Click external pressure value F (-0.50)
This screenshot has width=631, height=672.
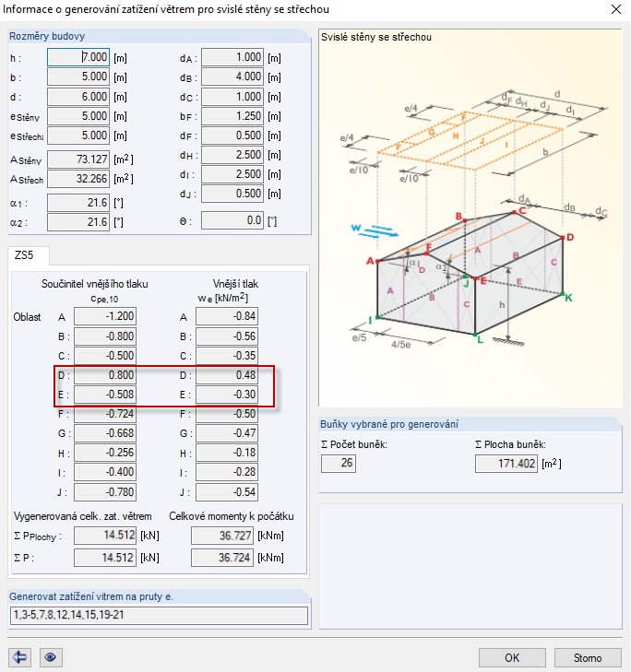pos(227,414)
